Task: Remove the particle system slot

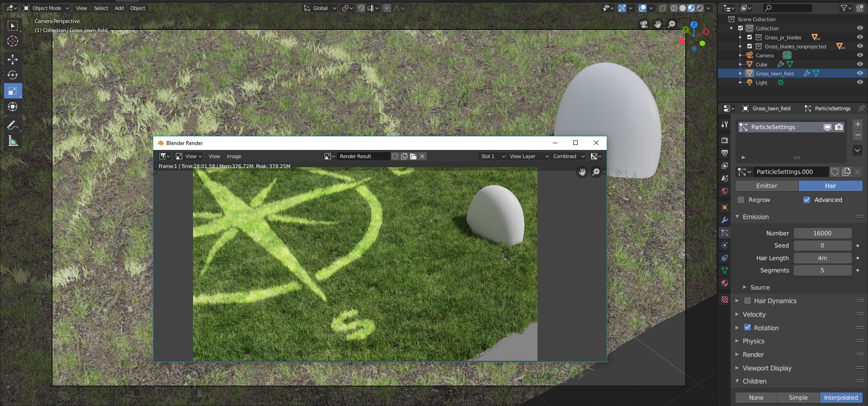Action: pos(858,135)
